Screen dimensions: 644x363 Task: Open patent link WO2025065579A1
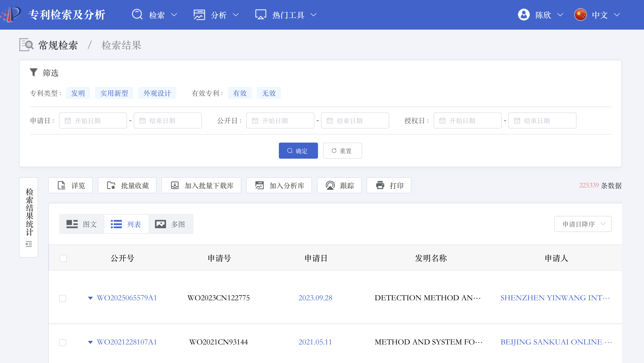point(127,298)
